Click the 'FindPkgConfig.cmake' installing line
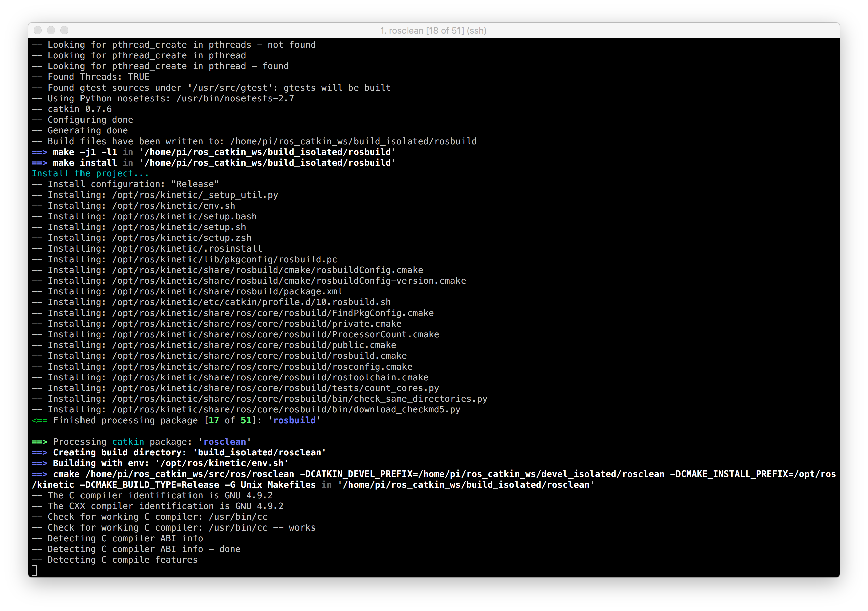Image resolution: width=868 pixels, height=611 pixels. [x=232, y=313]
